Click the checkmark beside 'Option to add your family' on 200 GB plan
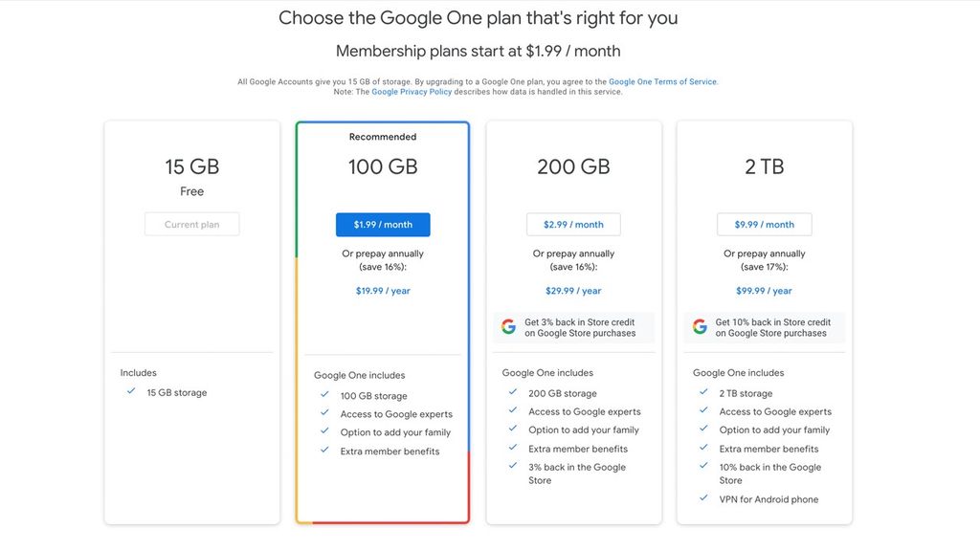980x551 pixels. 513,430
